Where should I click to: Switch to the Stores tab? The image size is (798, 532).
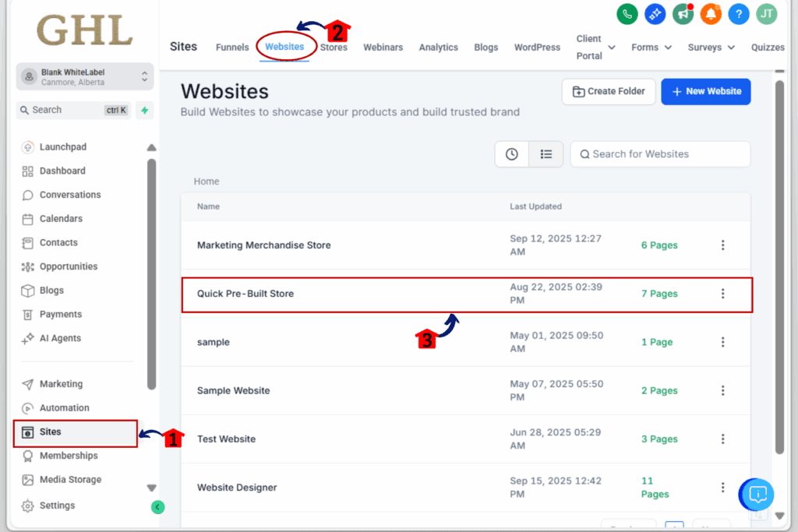[334, 48]
